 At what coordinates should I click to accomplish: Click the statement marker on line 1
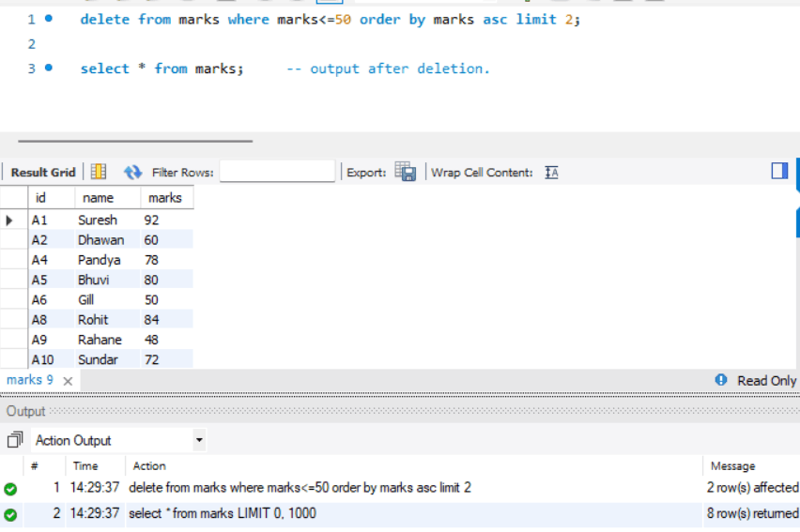point(49,19)
